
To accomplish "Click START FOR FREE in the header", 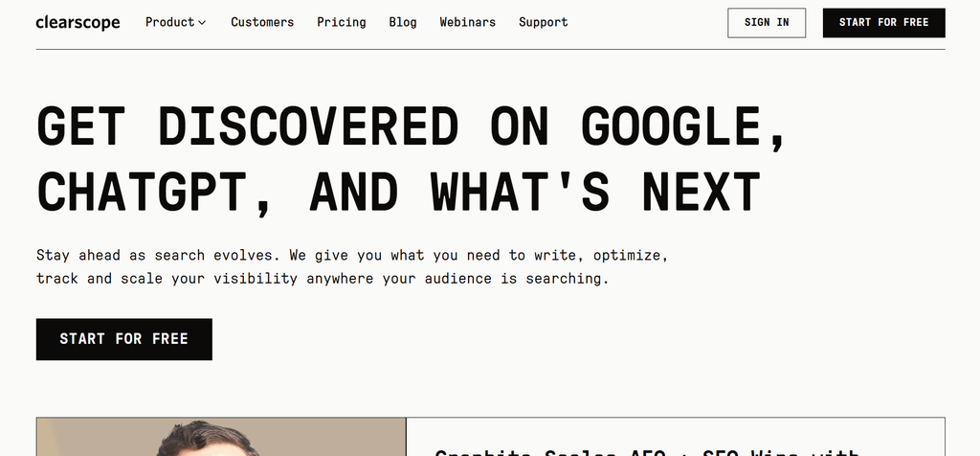I will (883, 23).
